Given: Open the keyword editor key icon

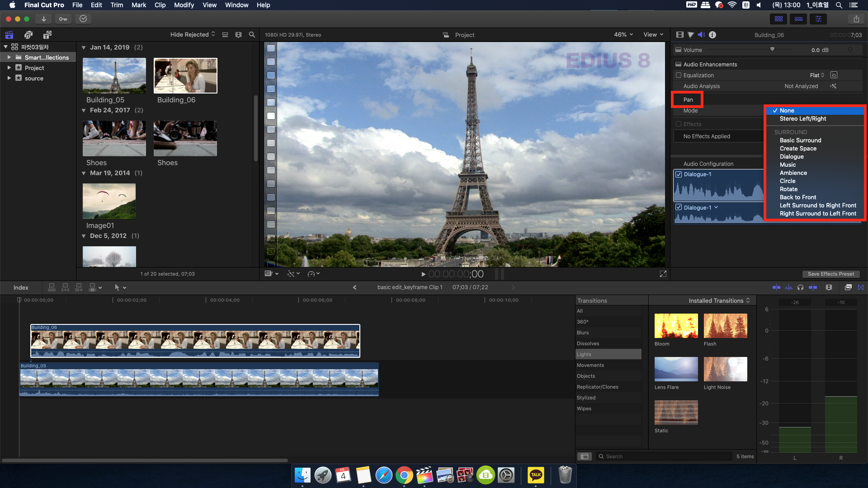Looking at the screenshot, I should click(x=63, y=19).
